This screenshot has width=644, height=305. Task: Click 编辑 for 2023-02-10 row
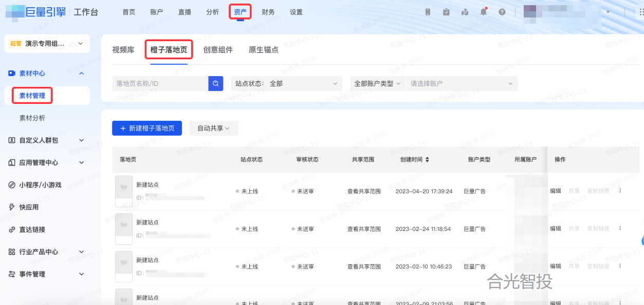pos(556,266)
